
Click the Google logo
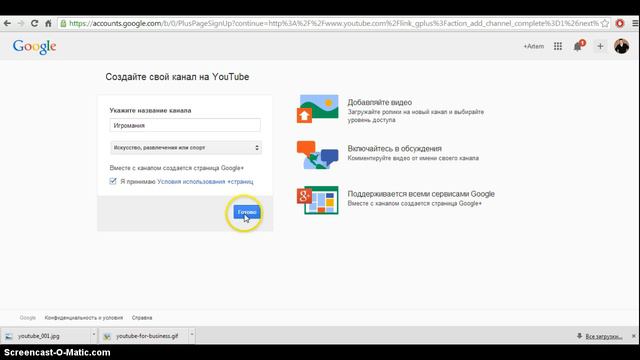(x=34, y=47)
